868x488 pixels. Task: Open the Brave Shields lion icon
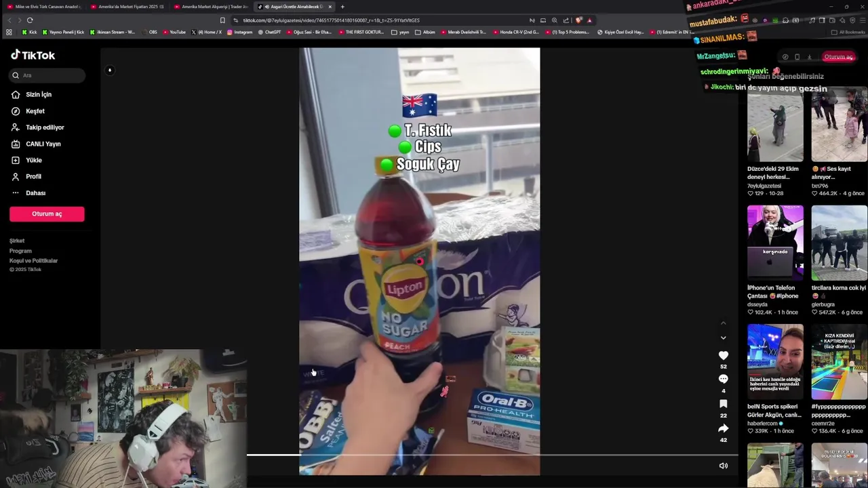click(x=578, y=20)
